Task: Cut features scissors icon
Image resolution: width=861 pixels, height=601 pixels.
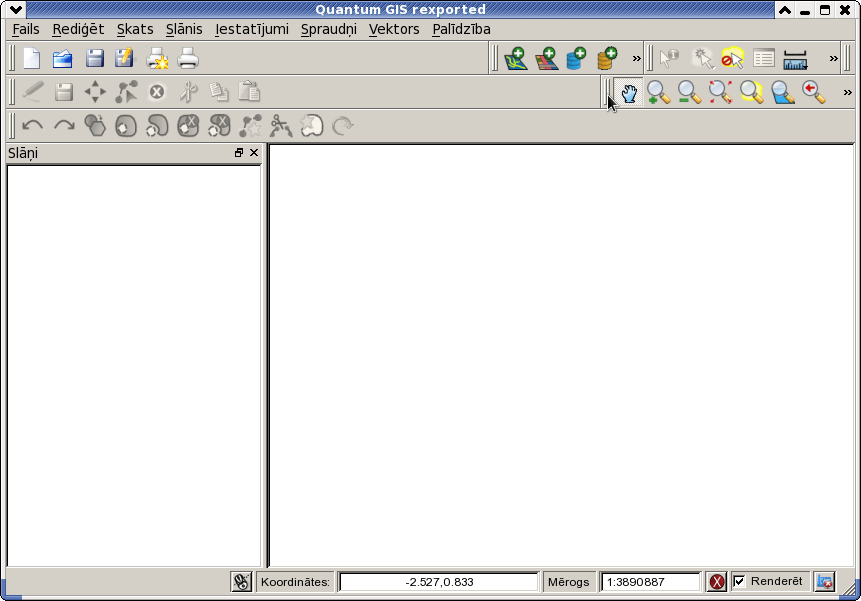Action: 188,92
